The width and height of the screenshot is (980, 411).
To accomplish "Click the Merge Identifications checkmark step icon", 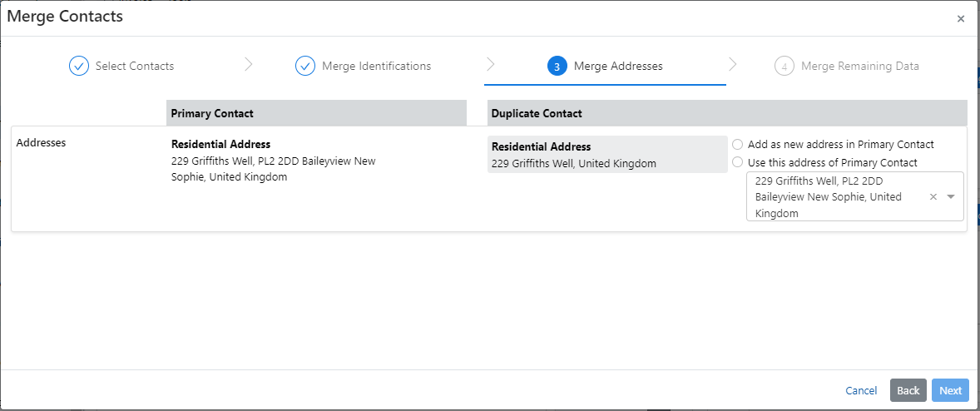I will coord(305,66).
